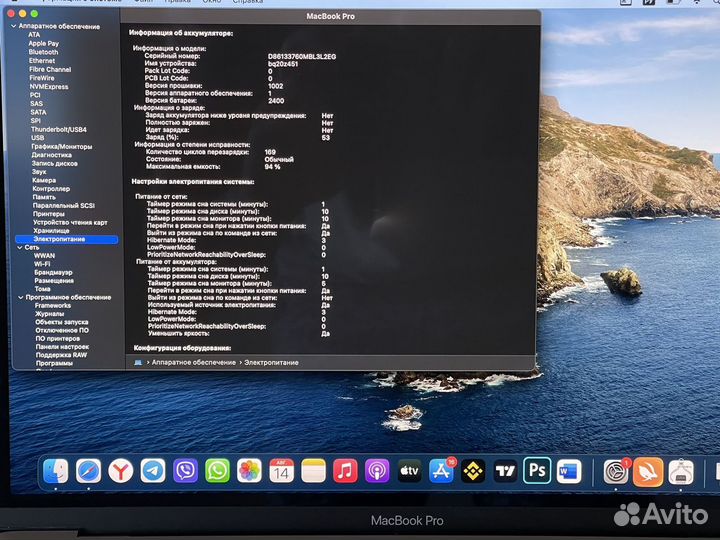Select Контроллер in the sidebar
Screen dimensions: 720x540
click(51, 189)
